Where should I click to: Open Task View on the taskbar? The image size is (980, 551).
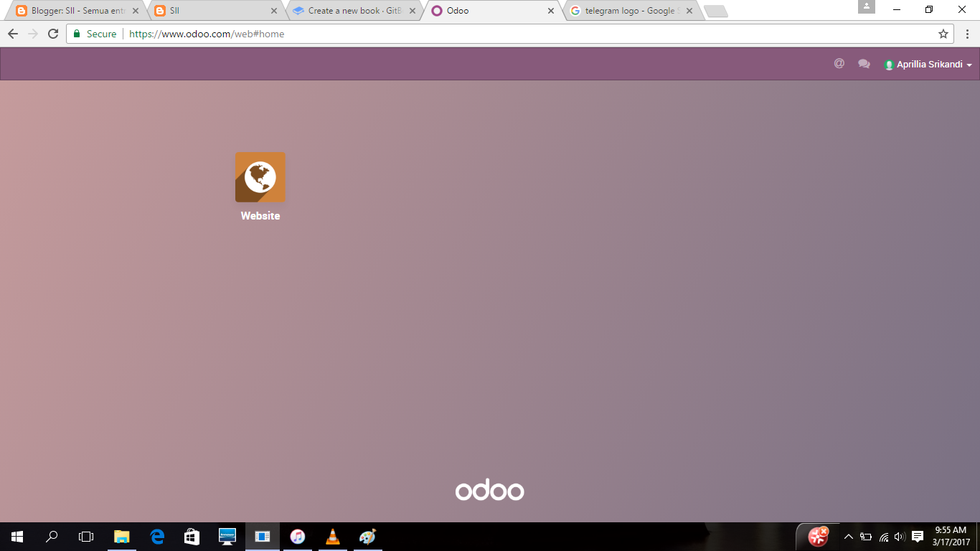click(x=86, y=536)
